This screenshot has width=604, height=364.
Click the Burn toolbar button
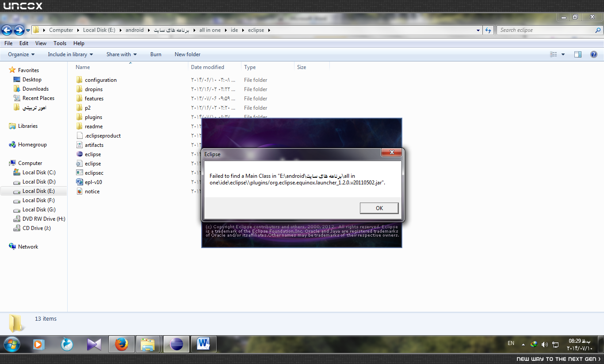tap(156, 54)
